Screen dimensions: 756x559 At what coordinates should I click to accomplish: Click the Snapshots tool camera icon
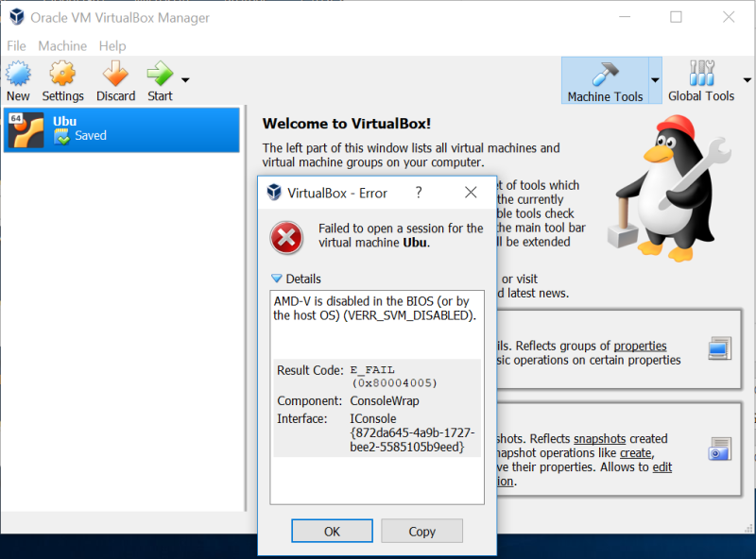coord(719,449)
